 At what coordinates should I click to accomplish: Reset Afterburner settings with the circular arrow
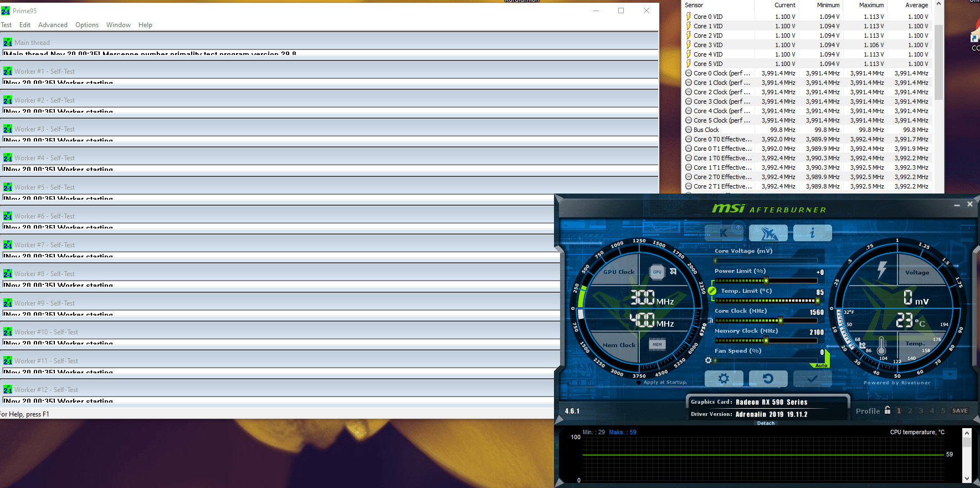point(768,379)
